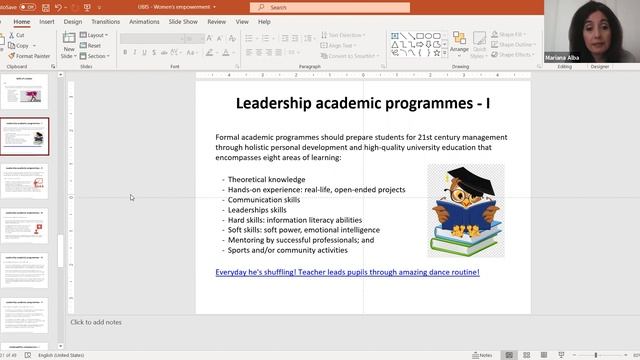Screen dimensions: 640x360
Task: Open the Layout dropdown
Action: 94,35
